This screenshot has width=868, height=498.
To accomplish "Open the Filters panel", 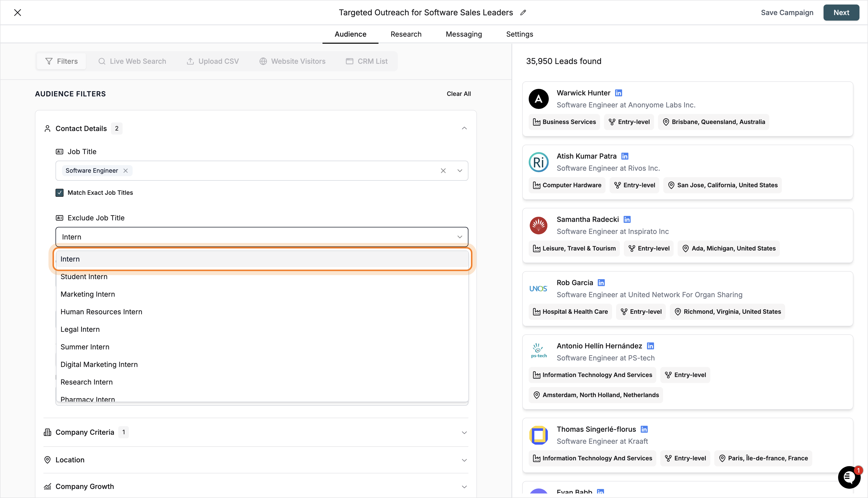I will pos(62,61).
